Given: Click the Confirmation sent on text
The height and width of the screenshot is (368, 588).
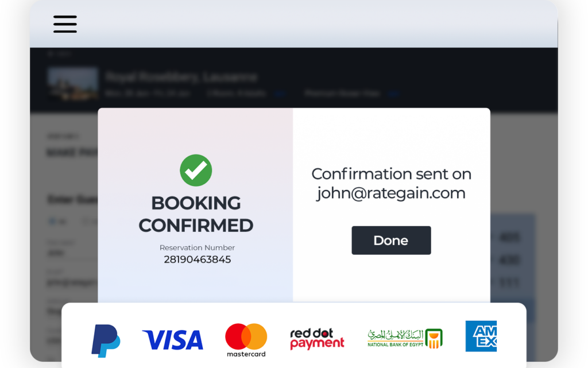Looking at the screenshot, I should click(391, 174).
